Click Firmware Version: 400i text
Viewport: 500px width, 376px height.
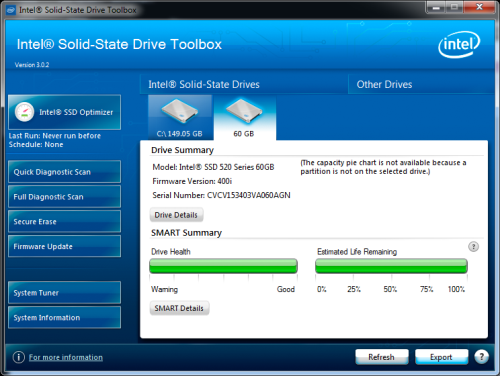(192, 181)
